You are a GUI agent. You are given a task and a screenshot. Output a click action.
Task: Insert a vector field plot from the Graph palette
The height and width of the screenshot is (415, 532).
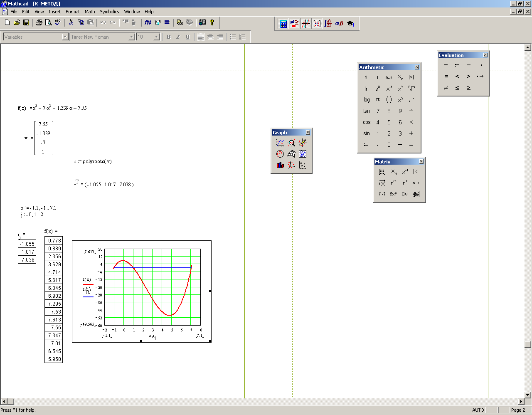pos(303,165)
